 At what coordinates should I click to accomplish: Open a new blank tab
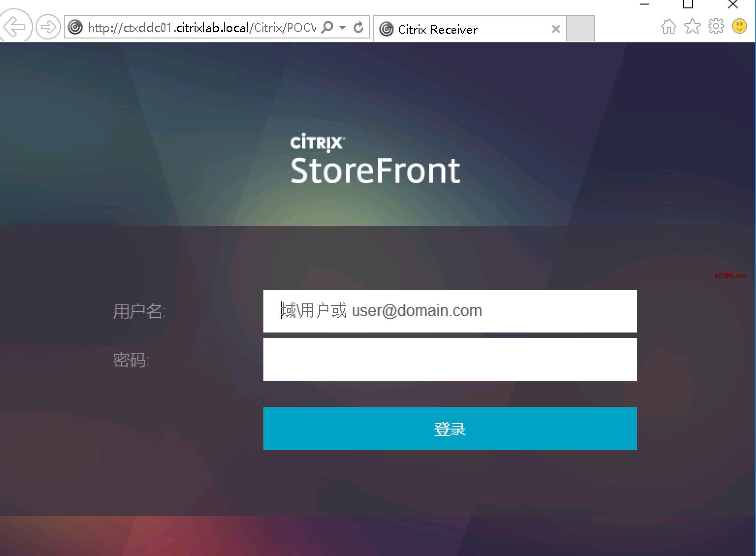coord(580,28)
